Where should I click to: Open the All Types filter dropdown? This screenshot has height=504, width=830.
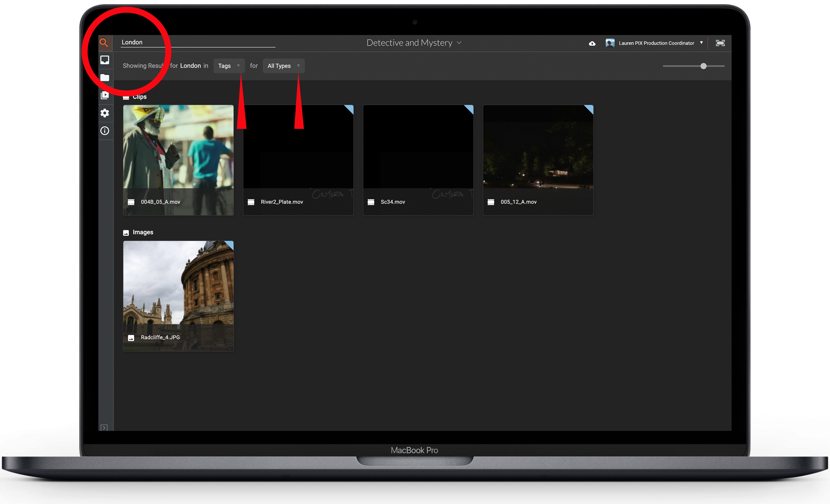[283, 66]
